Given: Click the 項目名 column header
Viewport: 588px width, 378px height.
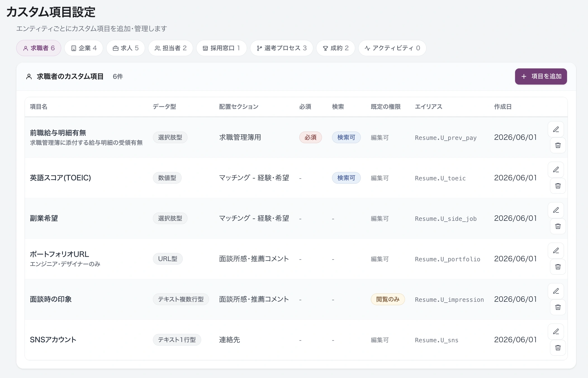Looking at the screenshot, I should 39,107.
